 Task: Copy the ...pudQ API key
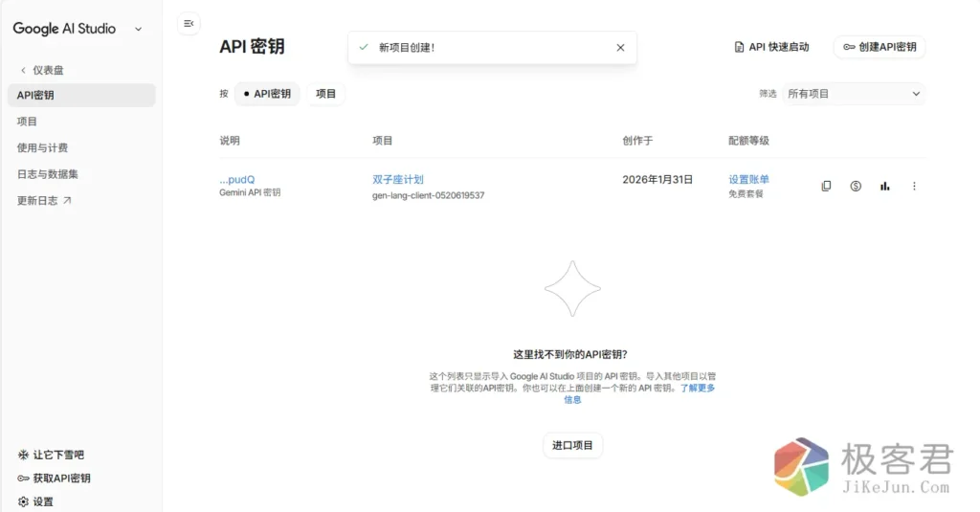click(826, 186)
